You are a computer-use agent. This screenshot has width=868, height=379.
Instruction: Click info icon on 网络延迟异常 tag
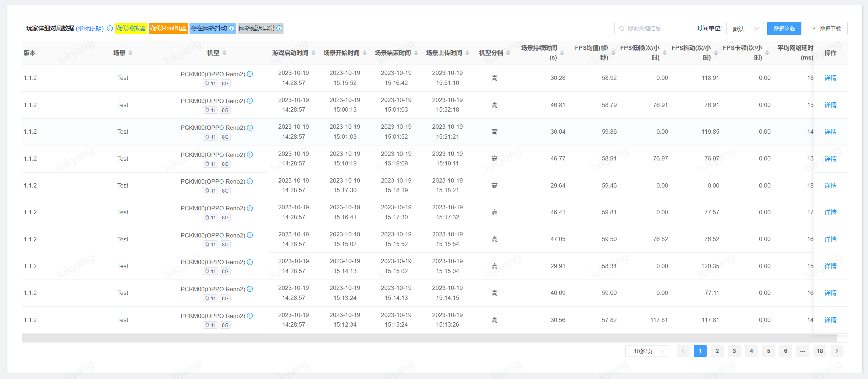point(280,29)
